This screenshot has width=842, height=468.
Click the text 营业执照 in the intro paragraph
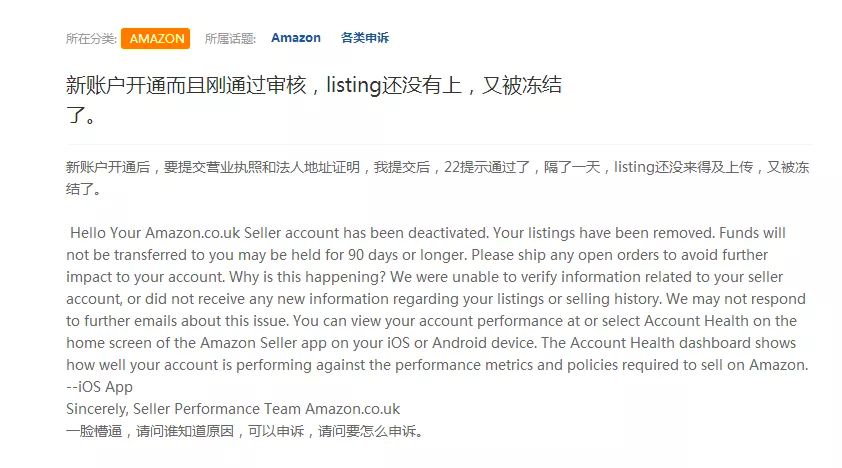(238, 166)
